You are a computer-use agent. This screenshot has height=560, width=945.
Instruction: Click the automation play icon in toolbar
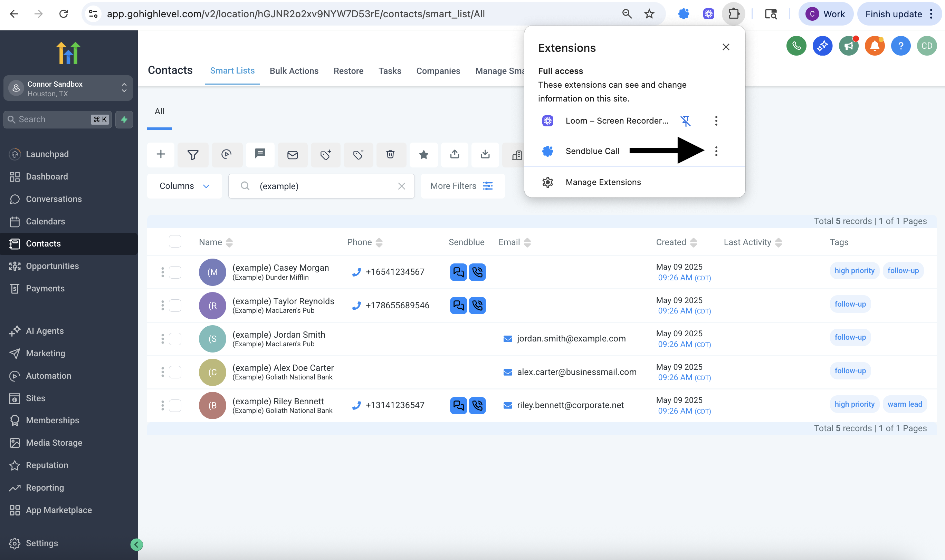point(227,154)
